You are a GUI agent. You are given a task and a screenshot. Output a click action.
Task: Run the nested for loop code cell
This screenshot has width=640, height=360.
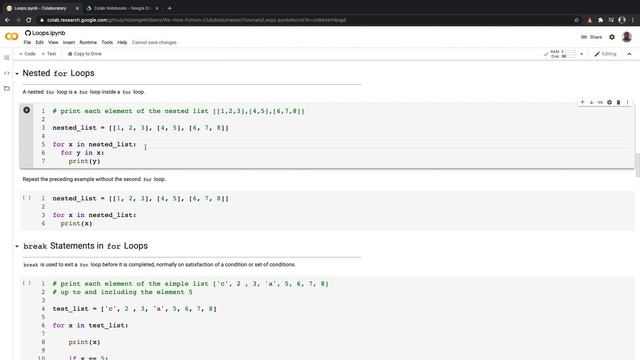point(27,110)
